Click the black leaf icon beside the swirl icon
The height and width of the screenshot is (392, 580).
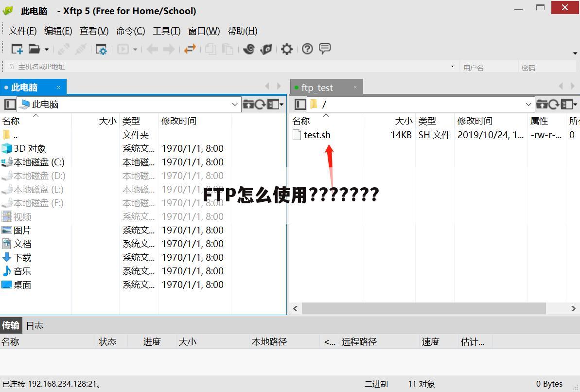266,49
